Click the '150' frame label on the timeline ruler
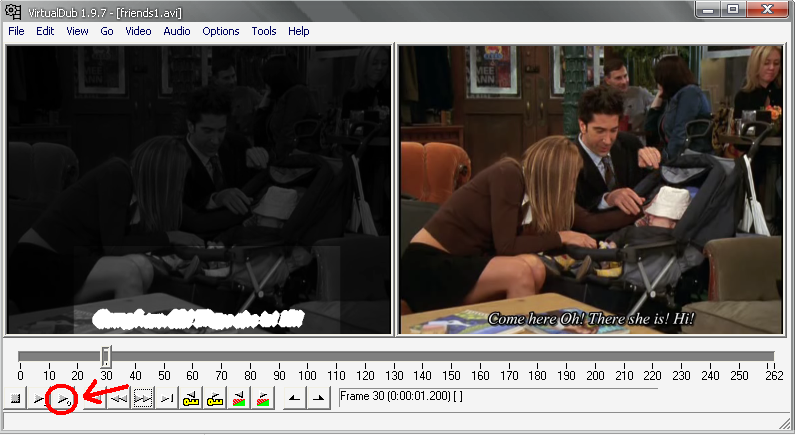 coord(451,376)
